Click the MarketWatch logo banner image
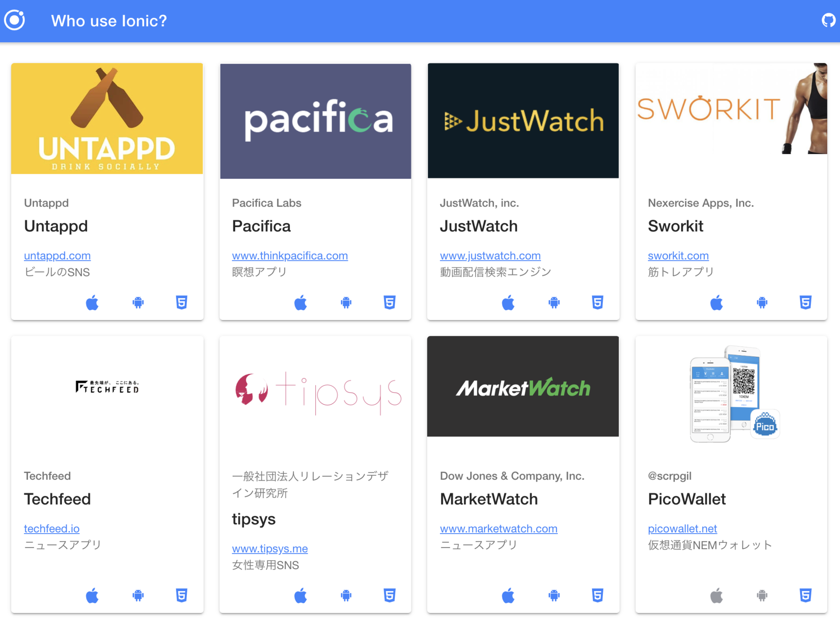Screen dimensions: 840x621 coord(523,386)
